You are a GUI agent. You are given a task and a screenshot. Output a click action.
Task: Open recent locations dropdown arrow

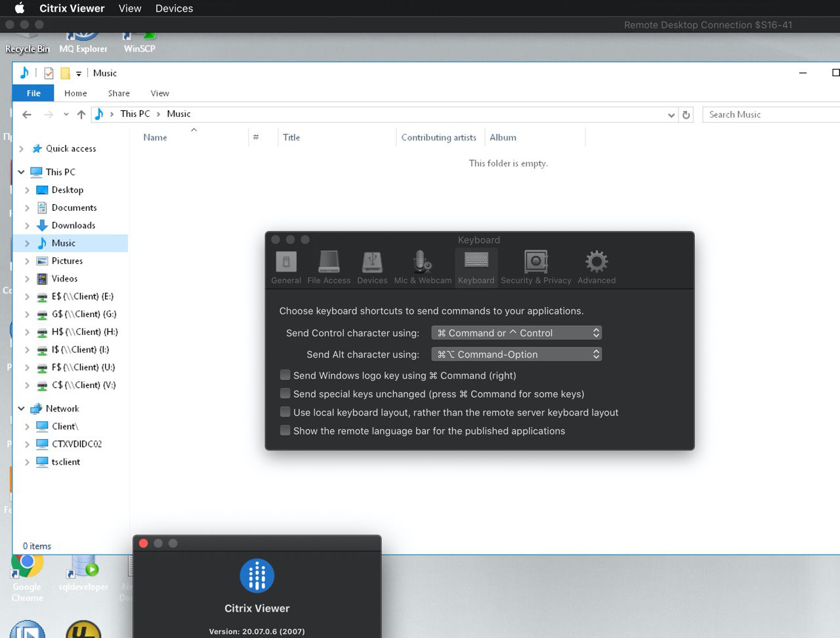66,114
